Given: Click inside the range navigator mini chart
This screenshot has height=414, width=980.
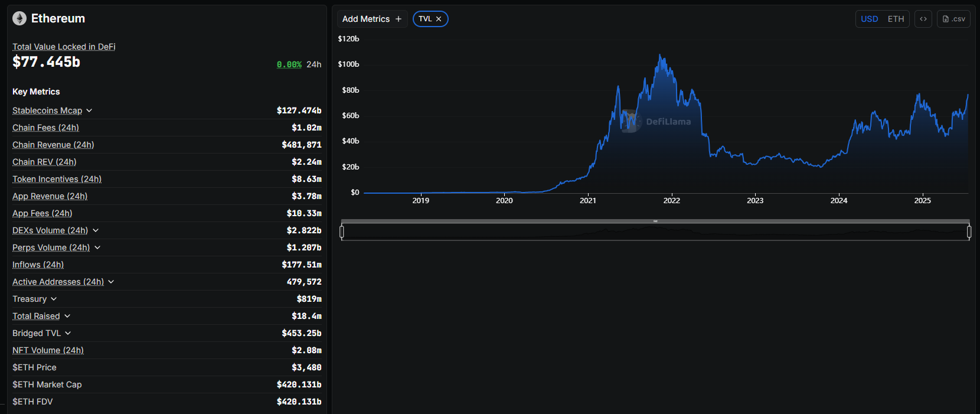Looking at the screenshot, I should pos(655,232).
